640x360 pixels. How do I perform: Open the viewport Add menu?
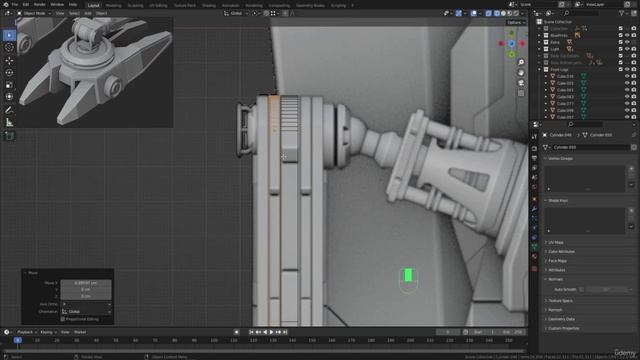pos(87,13)
